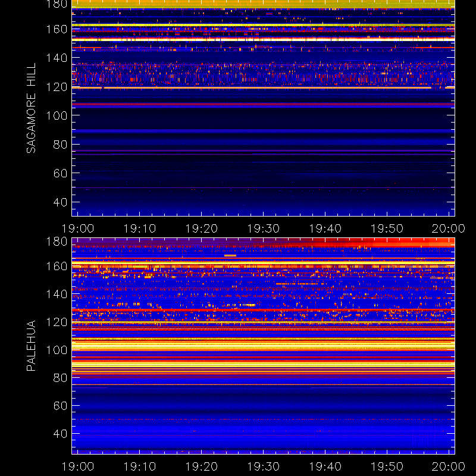Click the 20:00 time label under Sagamore Hill plot
This screenshot has height=476, width=476.
pyautogui.click(x=449, y=228)
